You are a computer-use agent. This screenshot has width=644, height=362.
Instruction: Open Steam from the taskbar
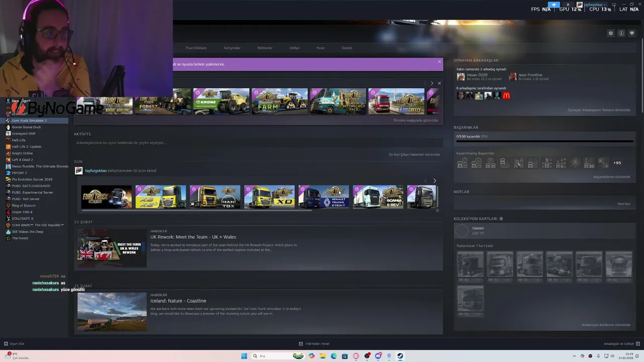click(400, 356)
